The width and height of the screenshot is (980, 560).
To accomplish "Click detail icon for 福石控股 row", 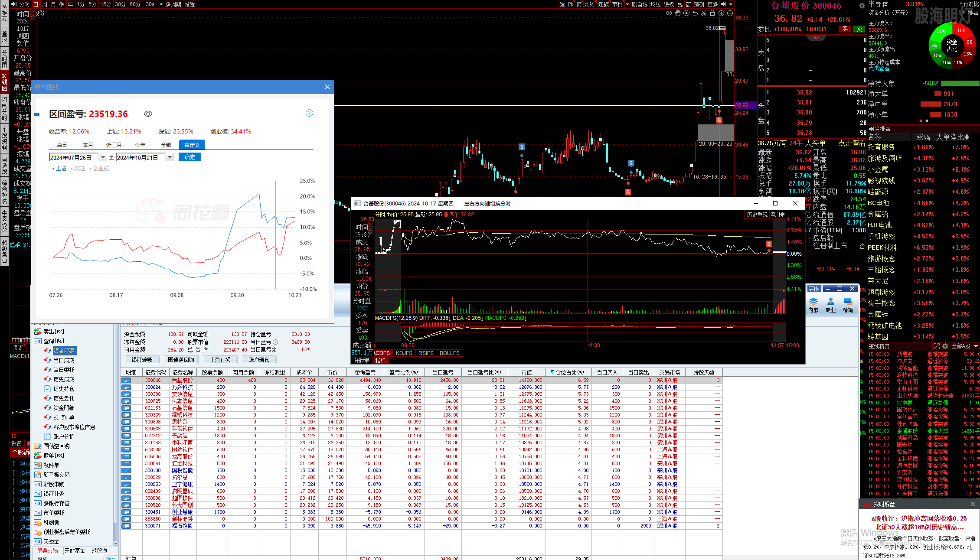I will [x=126, y=526].
